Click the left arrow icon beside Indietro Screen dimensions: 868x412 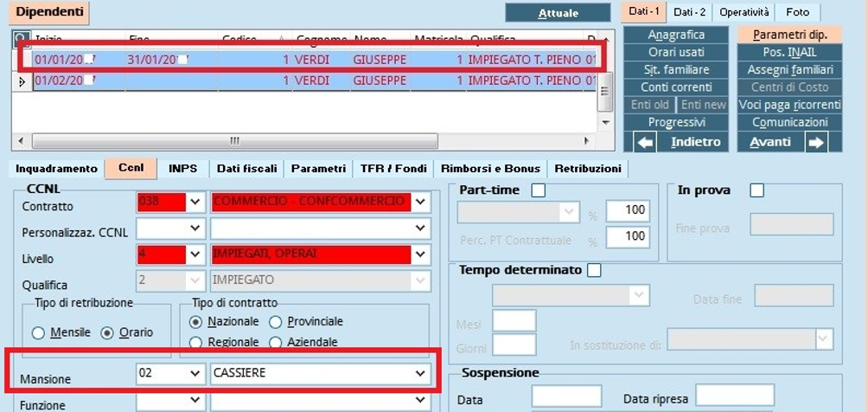tap(644, 143)
